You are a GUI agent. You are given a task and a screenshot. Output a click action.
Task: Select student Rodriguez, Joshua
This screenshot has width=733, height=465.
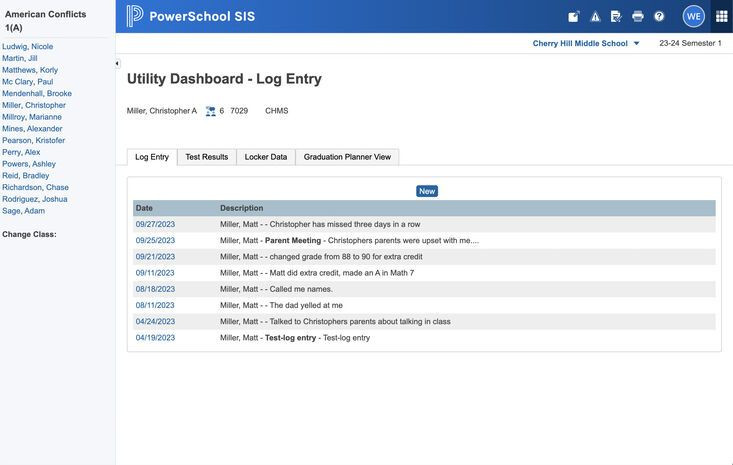pyautogui.click(x=35, y=199)
